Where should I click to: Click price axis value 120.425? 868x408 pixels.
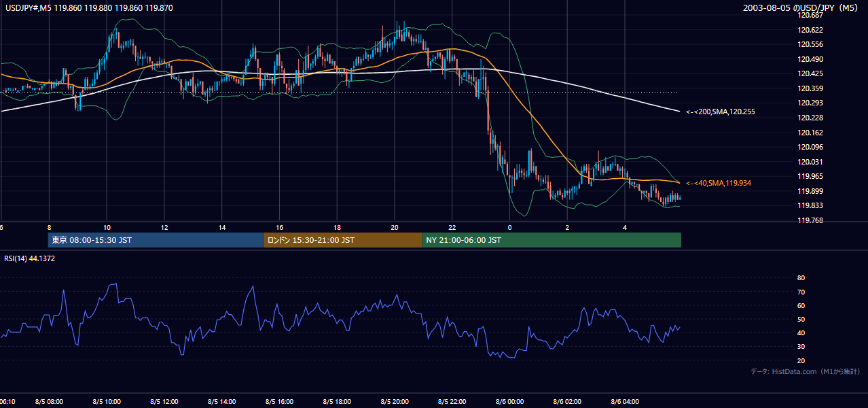(812, 73)
